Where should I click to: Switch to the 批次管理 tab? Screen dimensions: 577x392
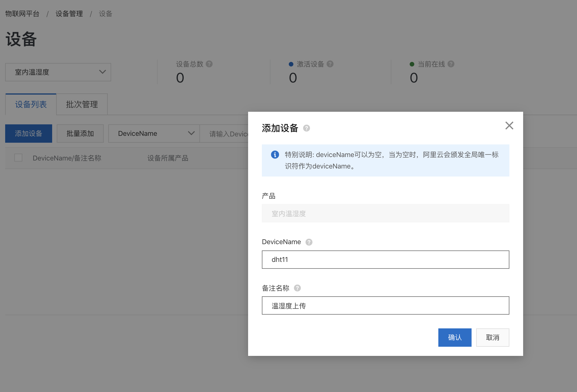click(82, 104)
